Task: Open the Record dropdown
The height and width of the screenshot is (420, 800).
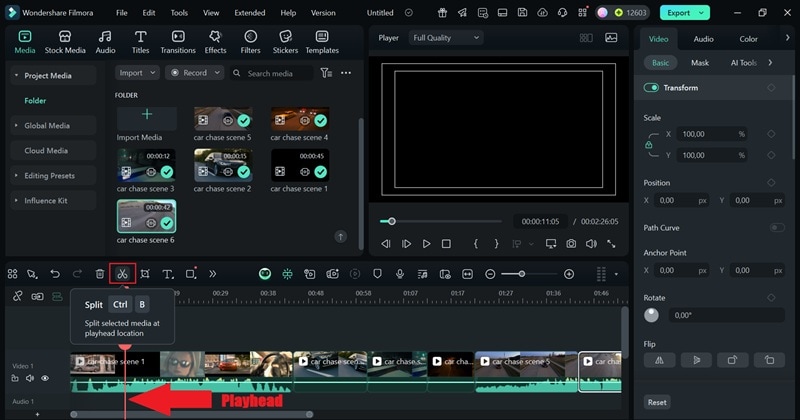Action: tap(195, 73)
